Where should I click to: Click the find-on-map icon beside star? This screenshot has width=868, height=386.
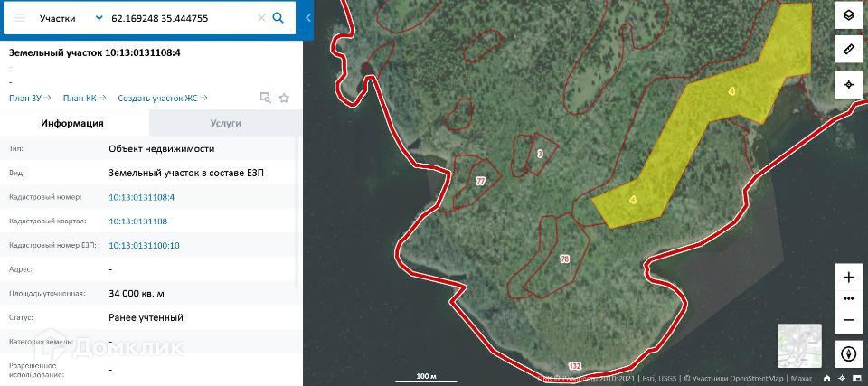[266, 98]
